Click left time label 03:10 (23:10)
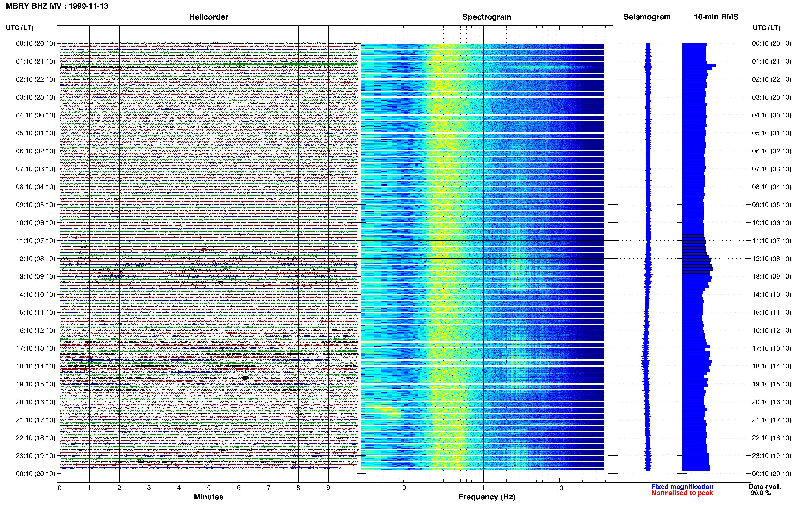The image size is (812, 508). [x=35, y=97]
